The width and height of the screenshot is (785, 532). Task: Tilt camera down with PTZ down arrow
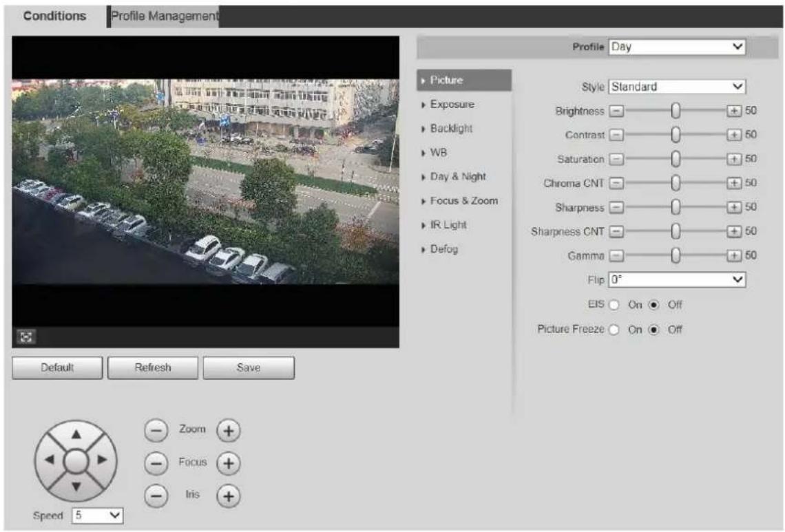pyautogui.click(x=76, y=487)
